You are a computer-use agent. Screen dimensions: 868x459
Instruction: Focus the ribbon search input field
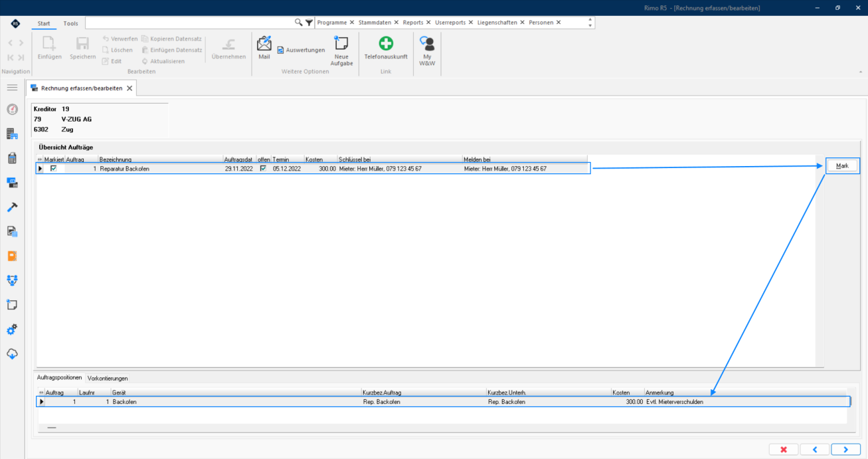click(x=189, y=23)
